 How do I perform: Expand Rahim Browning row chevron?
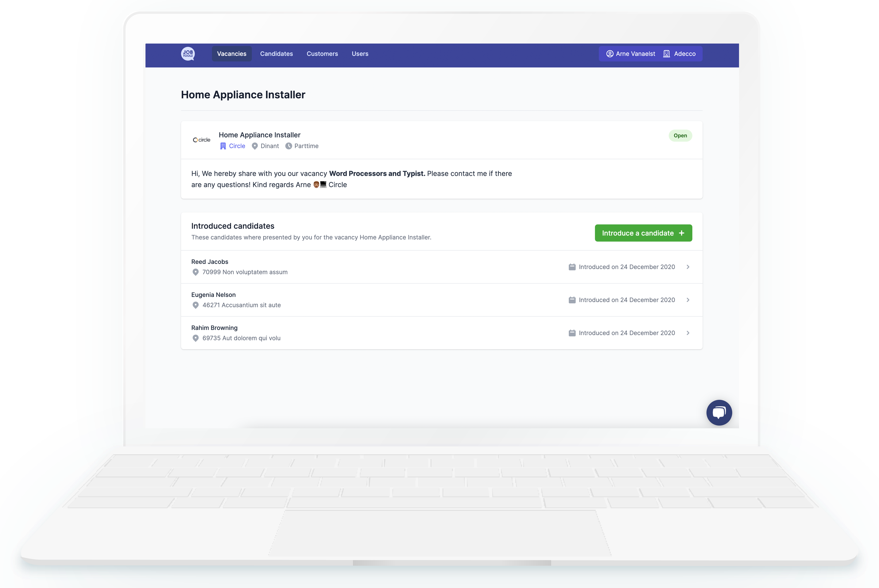coord(688,333)
